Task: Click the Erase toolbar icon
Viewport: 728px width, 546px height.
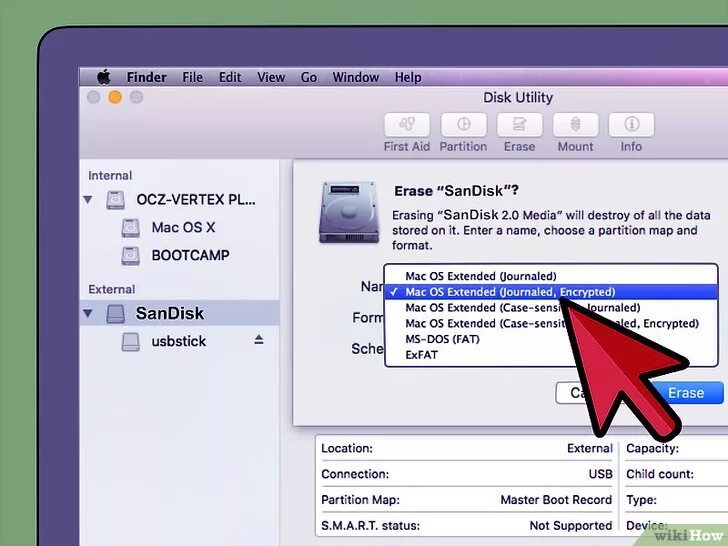Action: 520,124
